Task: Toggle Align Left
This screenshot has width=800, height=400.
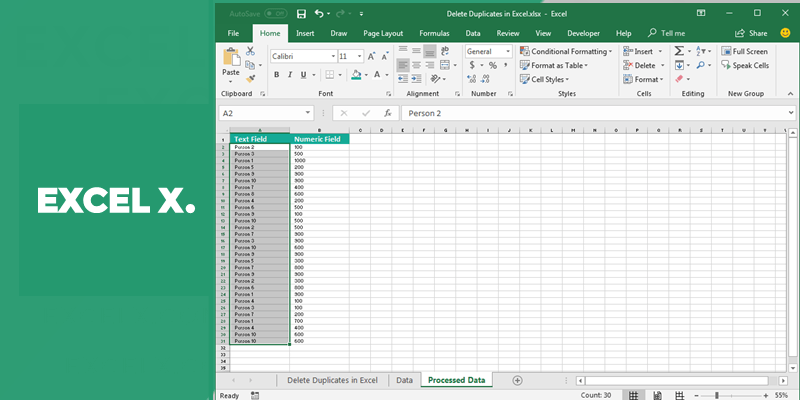Action: pos(403,65)
